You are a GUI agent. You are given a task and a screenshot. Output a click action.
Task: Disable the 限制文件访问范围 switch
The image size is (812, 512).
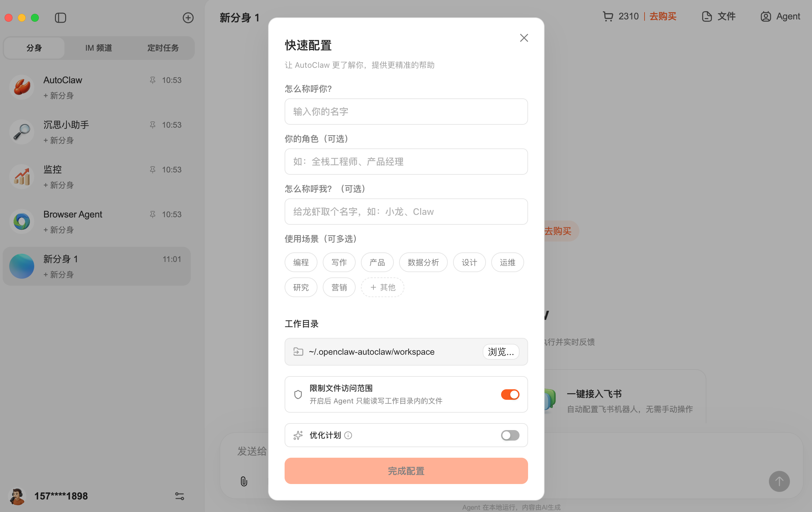click(x=510, y=394)
